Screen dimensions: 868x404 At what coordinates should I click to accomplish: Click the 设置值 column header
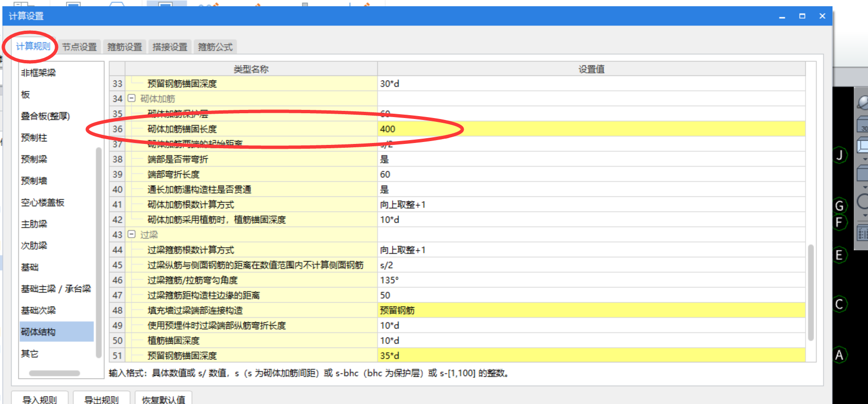point(591,69)
